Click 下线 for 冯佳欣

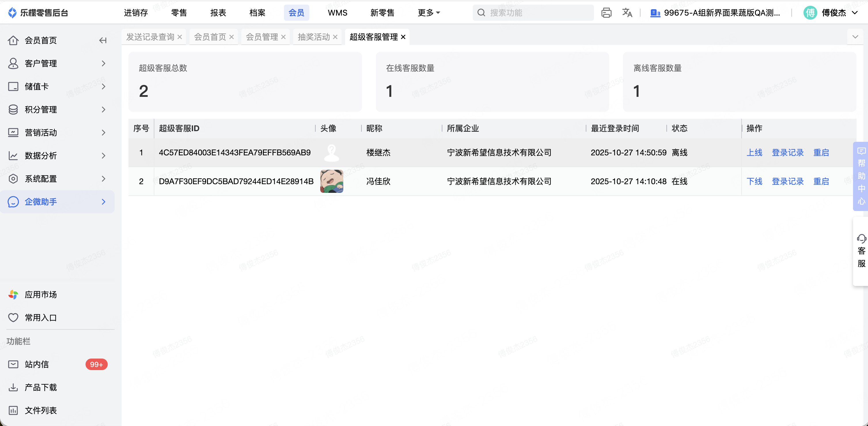click(x=754, y=182)
